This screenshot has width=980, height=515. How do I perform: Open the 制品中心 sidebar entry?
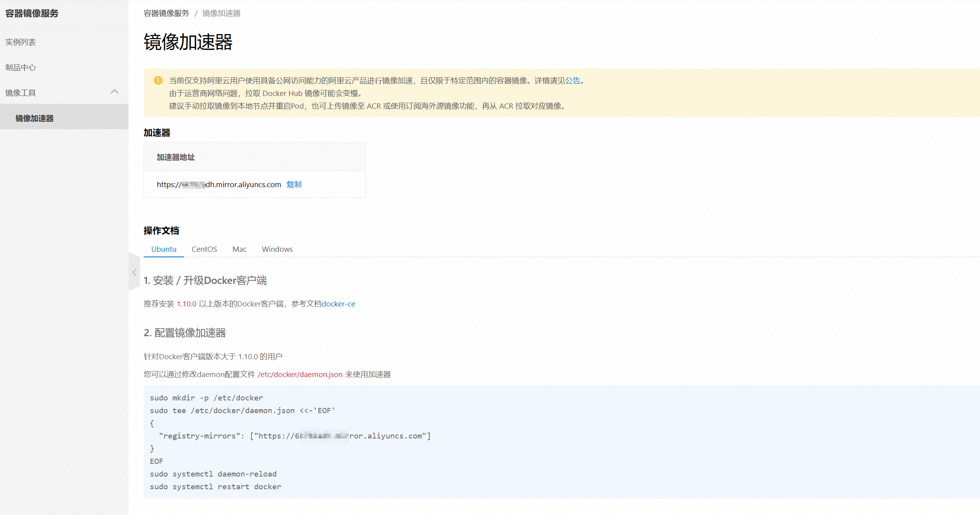click(x=20, y=67)
